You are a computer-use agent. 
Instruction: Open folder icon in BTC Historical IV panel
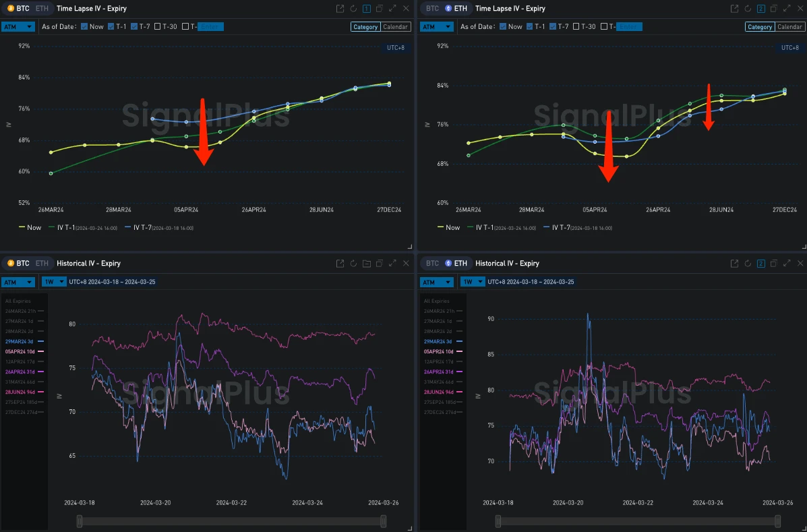(367, 264)
